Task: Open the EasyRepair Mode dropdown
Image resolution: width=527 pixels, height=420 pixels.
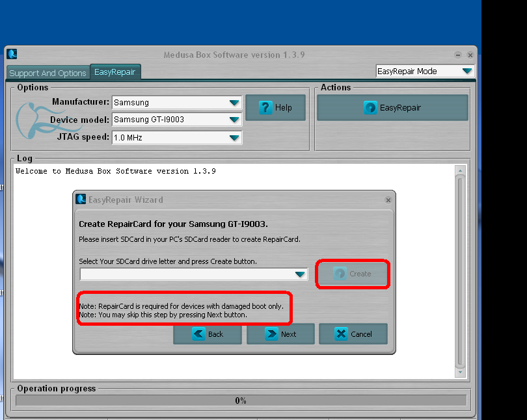Action: (x=425, y=71)
